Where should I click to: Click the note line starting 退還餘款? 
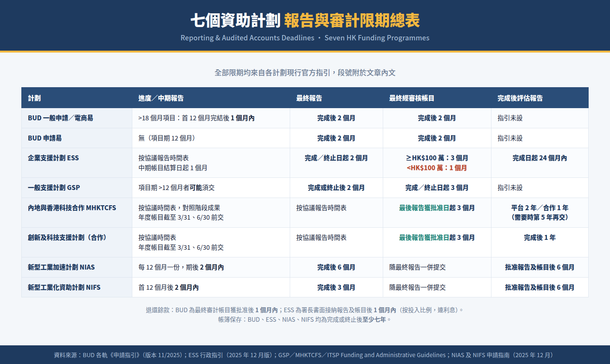tap(305, 310)
